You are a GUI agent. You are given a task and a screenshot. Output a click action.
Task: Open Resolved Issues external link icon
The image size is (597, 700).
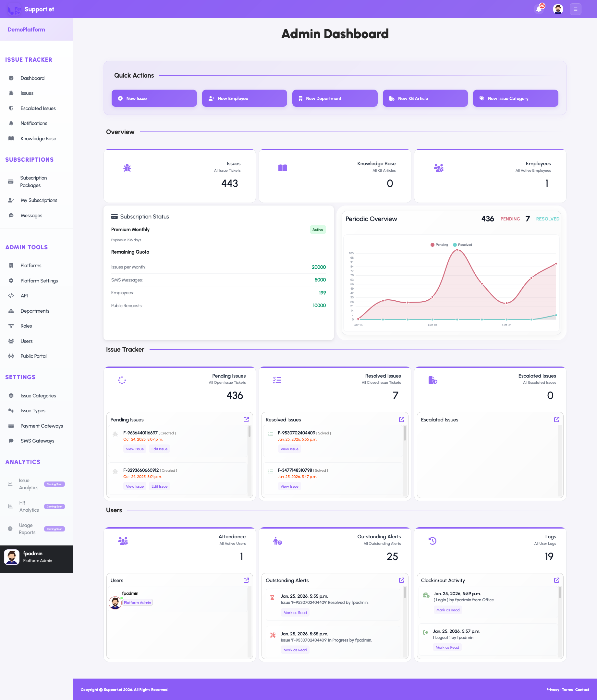point(401,419)
